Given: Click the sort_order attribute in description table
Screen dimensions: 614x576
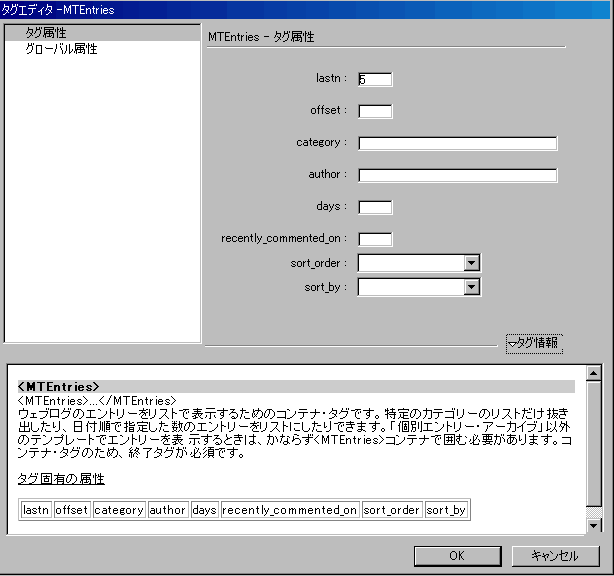Looking at the screenshot, I should (x=391, y=510).
